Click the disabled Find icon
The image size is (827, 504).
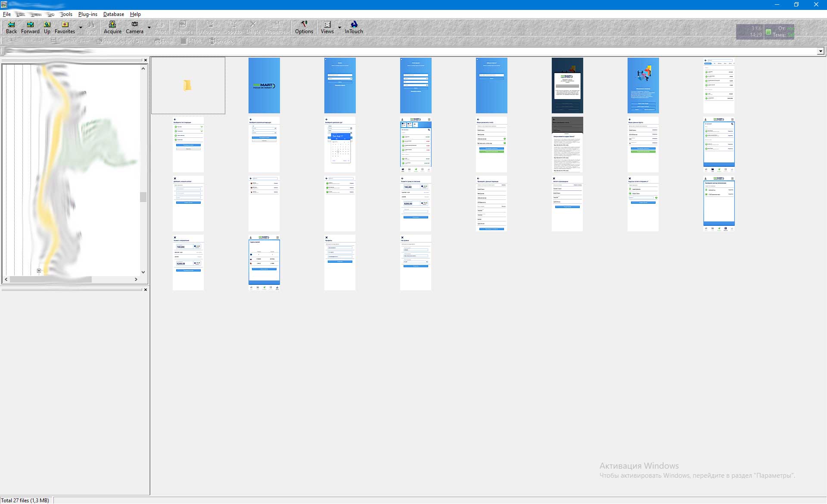(x=91, y=27)
